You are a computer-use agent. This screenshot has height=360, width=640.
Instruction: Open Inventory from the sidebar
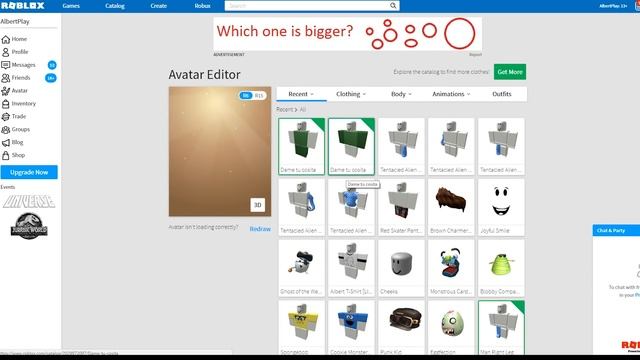[19, 104]
